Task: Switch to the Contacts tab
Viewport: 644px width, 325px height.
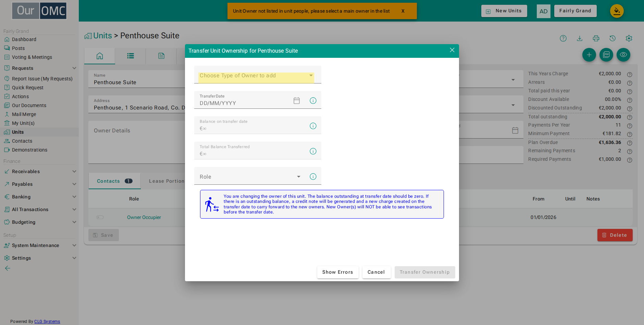Action: [x=114, y=181]
